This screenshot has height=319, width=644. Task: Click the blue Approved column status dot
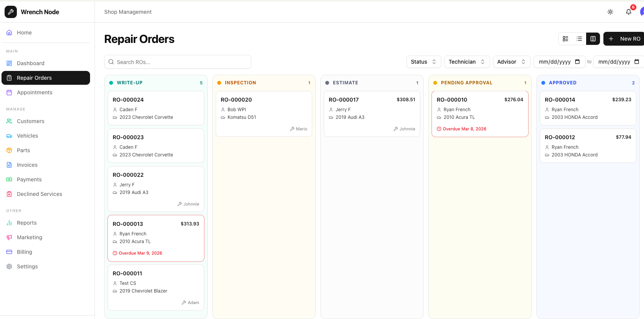(543, 83)
